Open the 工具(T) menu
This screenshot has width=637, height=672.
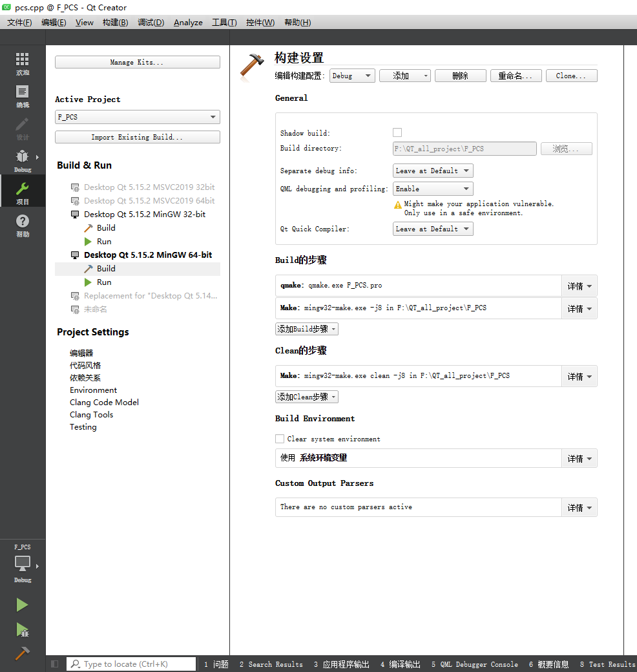224,22
